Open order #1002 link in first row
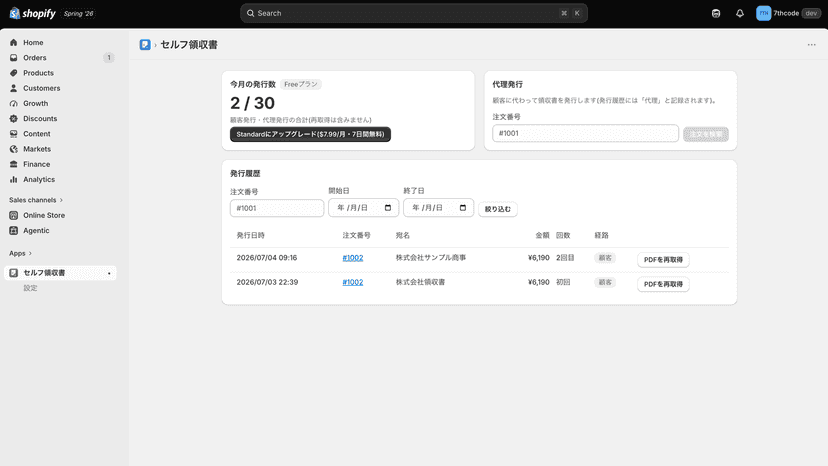Viewport: 828px width, 466px height. 353,258
